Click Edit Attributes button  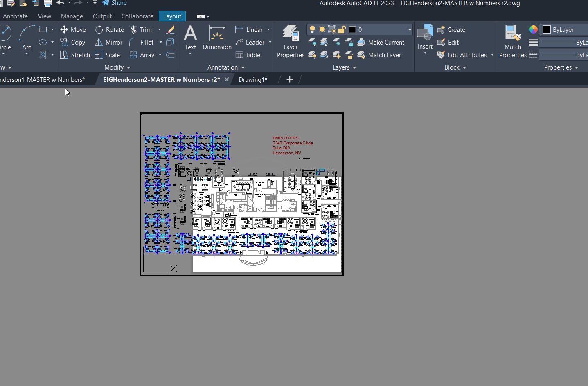(462, 55)
